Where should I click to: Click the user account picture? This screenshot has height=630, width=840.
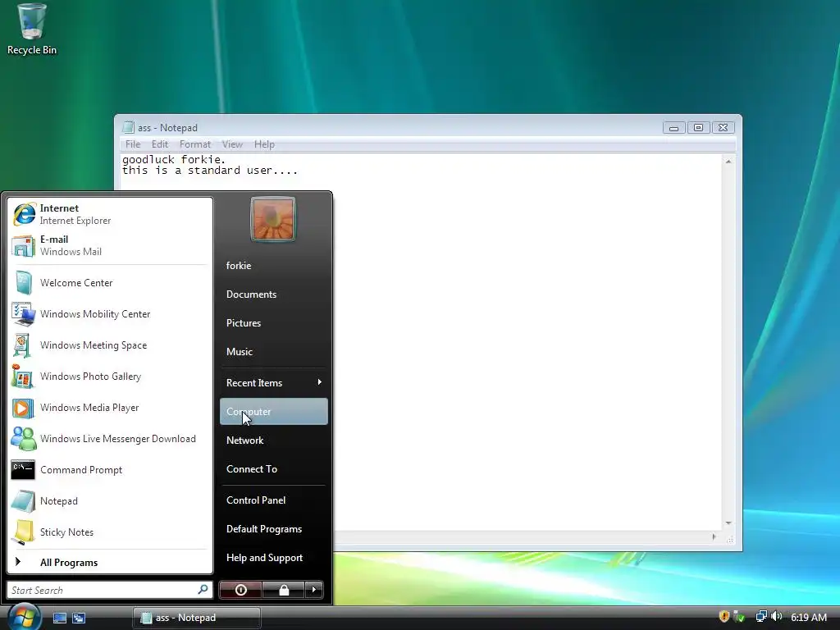272,219
